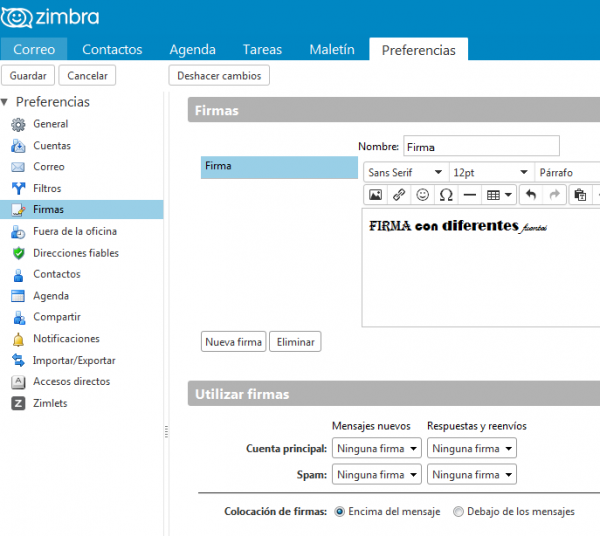Viewport: 600px width, 536px height.
Task: Click Deshacer cambios button
Action: pos(219,75)
